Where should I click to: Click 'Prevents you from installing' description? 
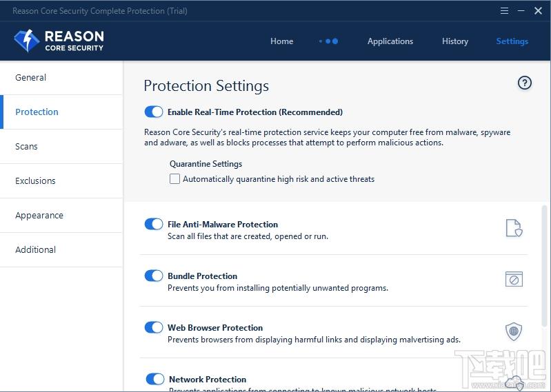(278, 288)
